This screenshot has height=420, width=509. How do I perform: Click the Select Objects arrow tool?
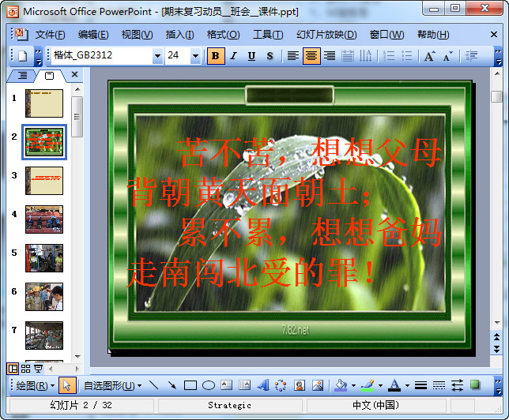67,385
